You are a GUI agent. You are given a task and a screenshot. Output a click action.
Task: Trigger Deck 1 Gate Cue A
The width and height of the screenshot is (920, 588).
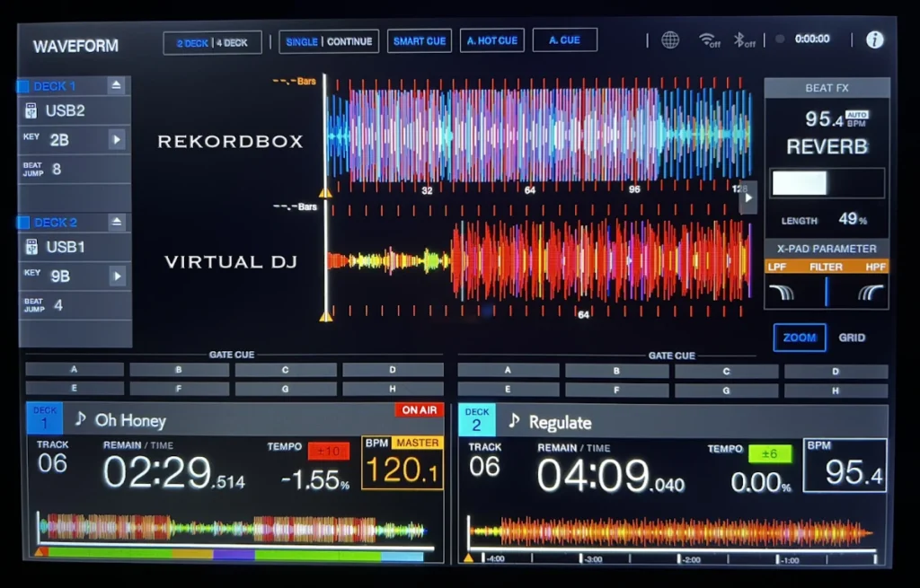coord(75,369)
